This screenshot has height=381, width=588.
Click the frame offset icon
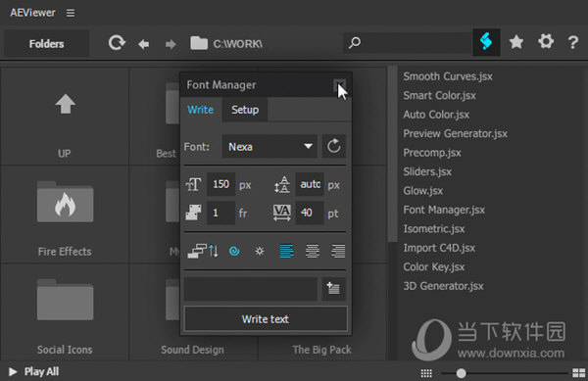click(193, 213)
